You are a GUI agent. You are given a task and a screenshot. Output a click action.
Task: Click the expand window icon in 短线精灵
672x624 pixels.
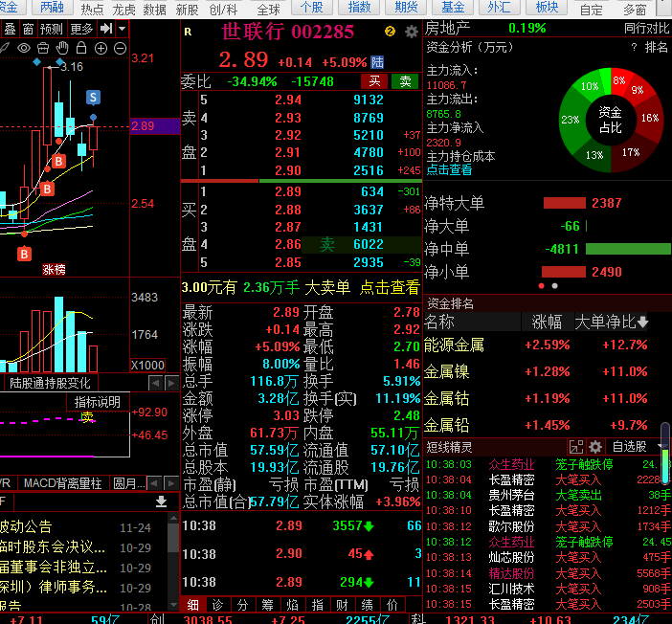pyautogui.click(x=576, y=447)
